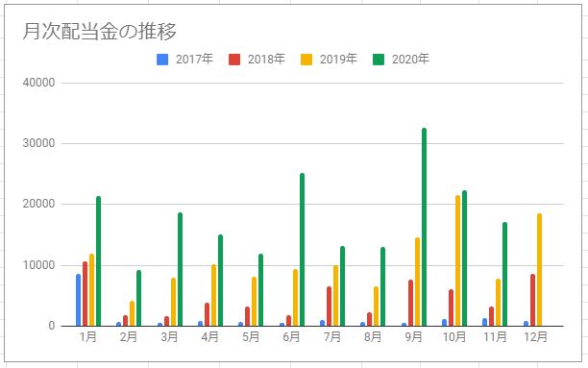Click the 12月 axis label
This screenshot has width=588, height=368.
point(535,337)
